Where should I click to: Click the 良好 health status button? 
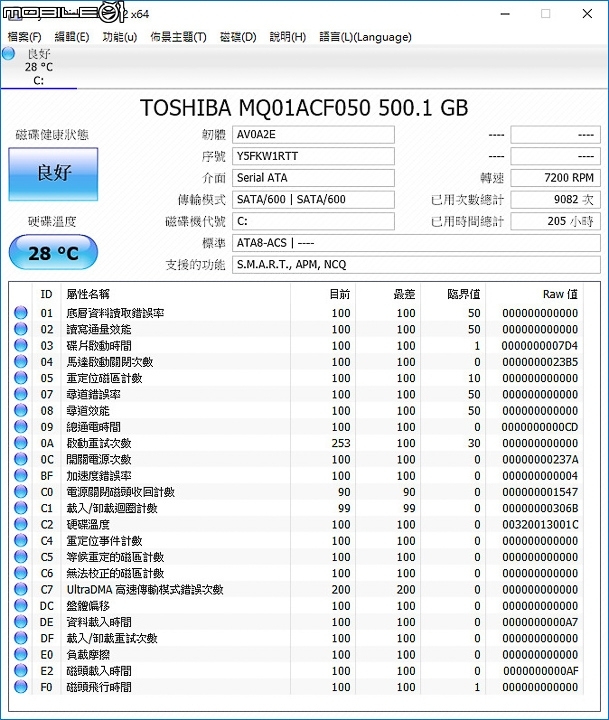click(53, 174)
